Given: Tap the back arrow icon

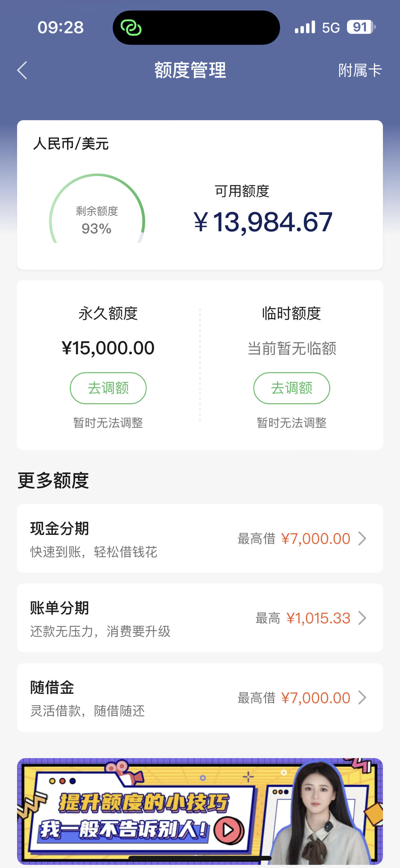Looking at the screenshot, I should coord(22,70).
